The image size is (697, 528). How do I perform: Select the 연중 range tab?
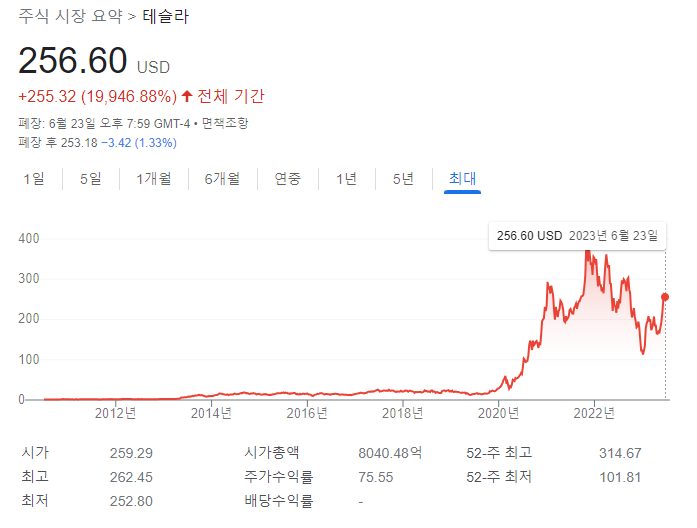point(288,179)
